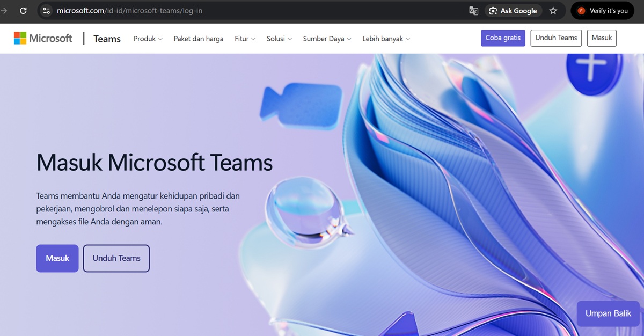644x336 pixels.
Task: Expand the Fitur dropdown menu
Action: (245, 39)
